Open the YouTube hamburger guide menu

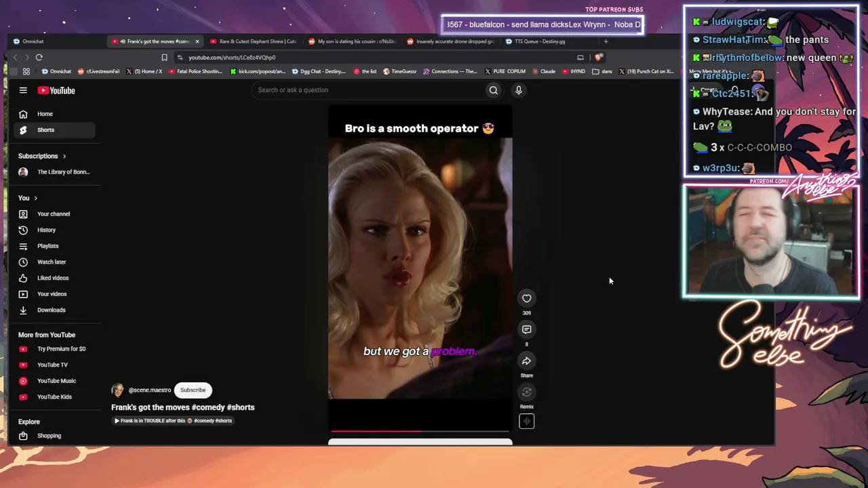[23, 90]
